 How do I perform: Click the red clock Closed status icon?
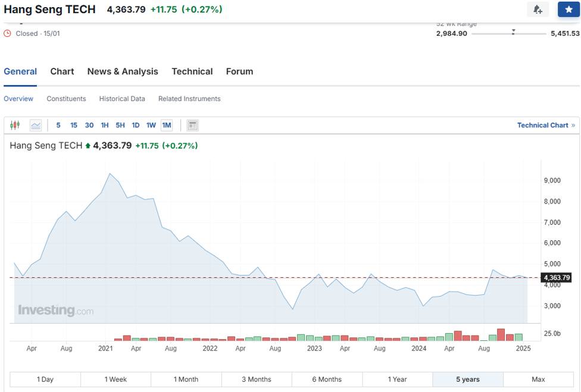tap(7, 33)
